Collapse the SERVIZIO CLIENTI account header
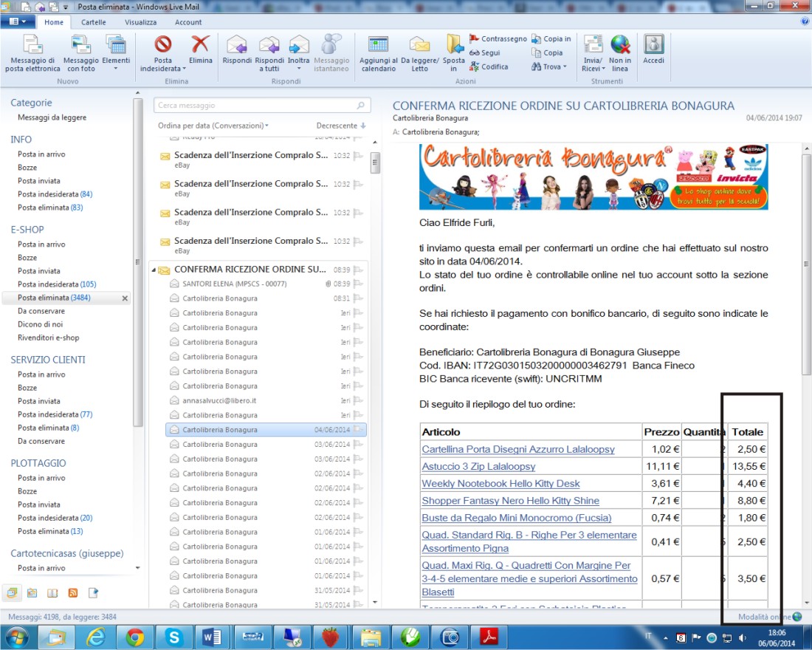 pyautogui.click(x=48, y=360)
